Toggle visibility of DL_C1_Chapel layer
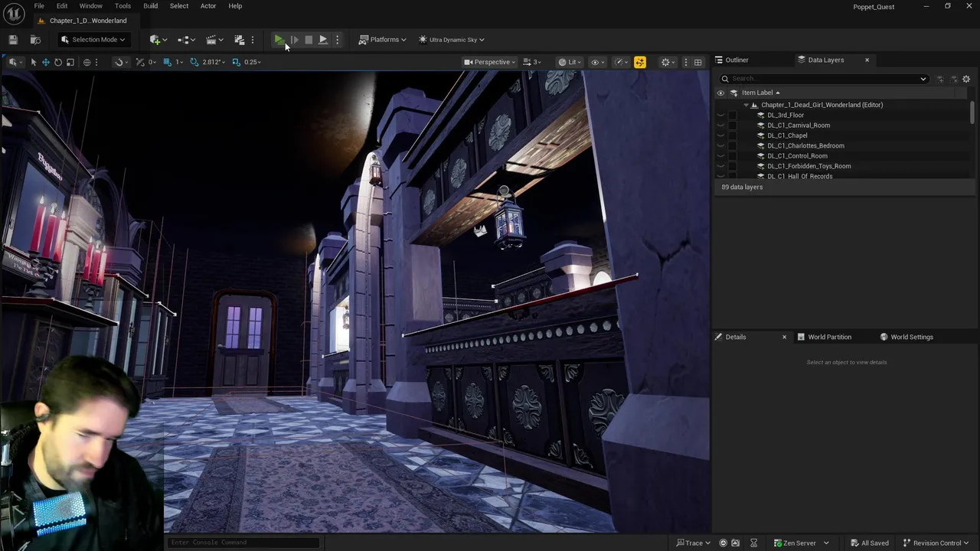 click(720, 135)
